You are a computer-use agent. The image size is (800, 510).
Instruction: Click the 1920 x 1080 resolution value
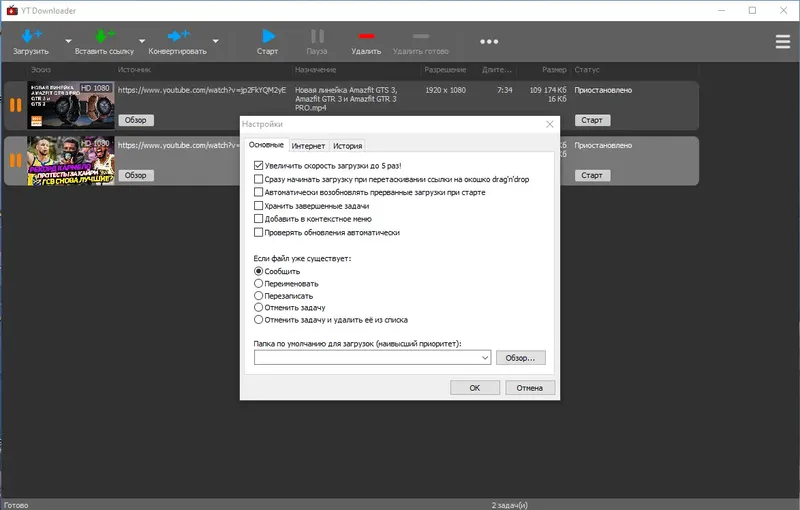445,90
